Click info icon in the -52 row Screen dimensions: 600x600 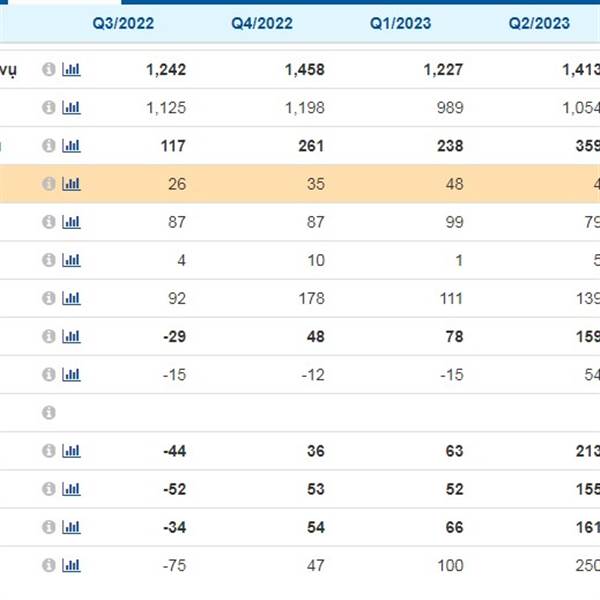point(49,489)
